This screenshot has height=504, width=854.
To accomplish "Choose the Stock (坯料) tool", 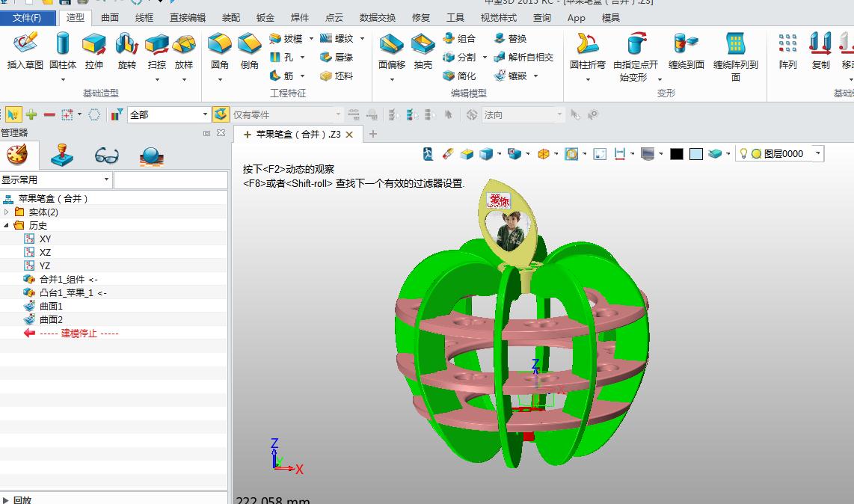I will click(337, 76).
